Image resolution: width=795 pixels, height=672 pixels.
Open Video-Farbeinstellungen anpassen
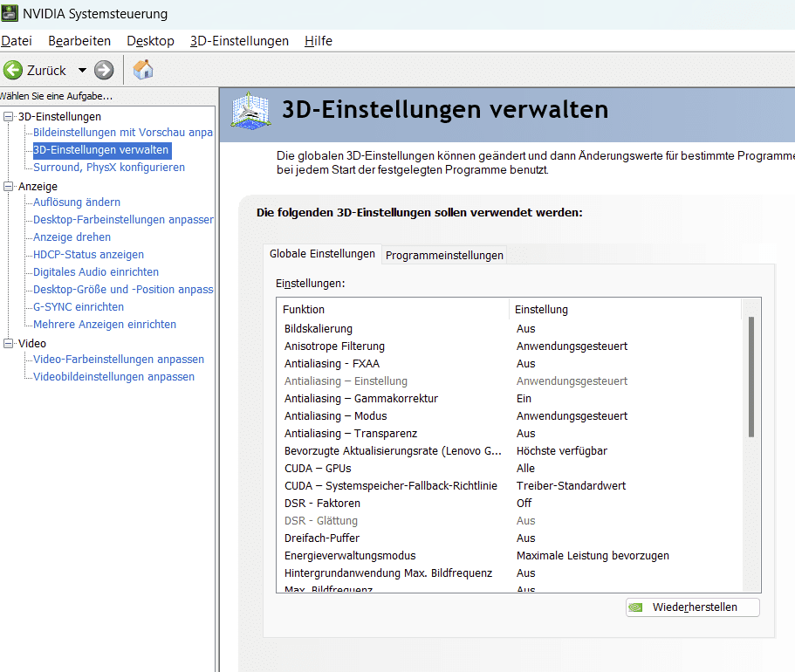coord(119,360)
